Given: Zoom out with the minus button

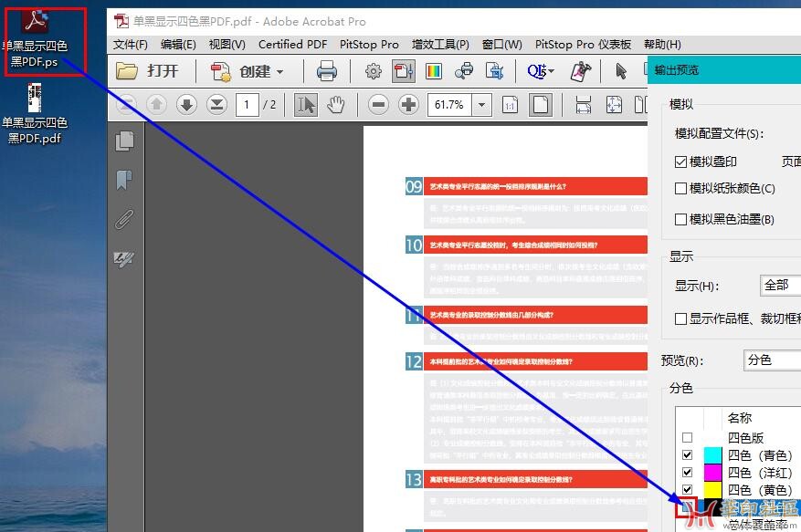Looking at the screenshot, I should click(378, 105).
